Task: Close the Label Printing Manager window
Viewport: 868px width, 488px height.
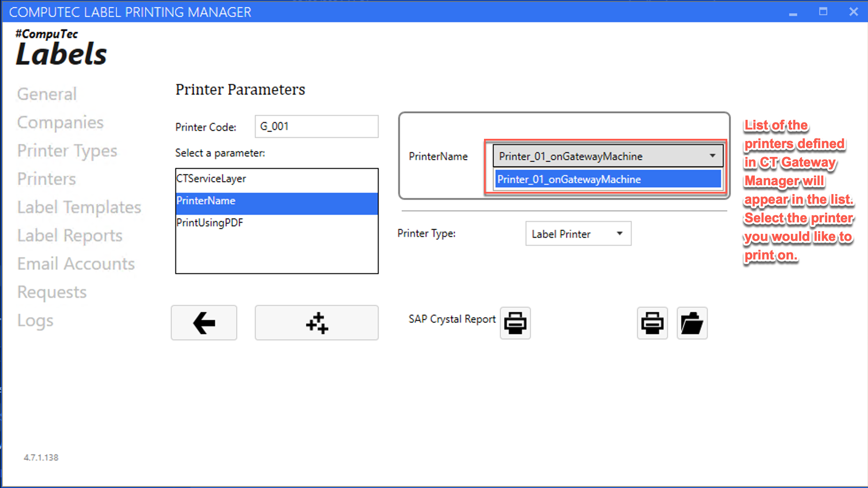Action: pos(853,12)
